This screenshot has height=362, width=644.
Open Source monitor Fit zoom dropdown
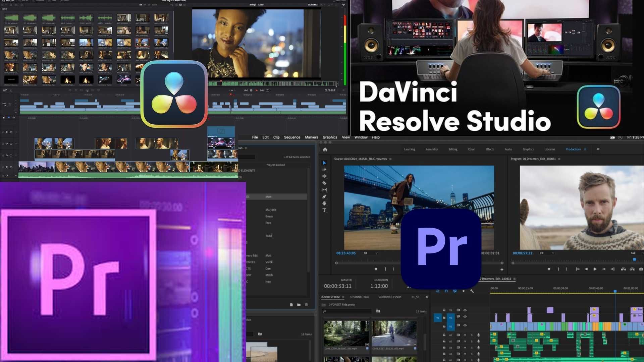(x=370, y=253)
